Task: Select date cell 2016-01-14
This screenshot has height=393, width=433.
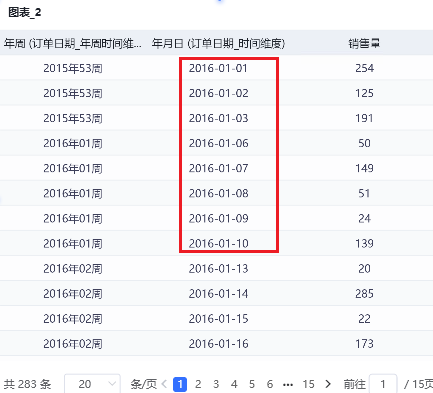Action: coord(218,294)
